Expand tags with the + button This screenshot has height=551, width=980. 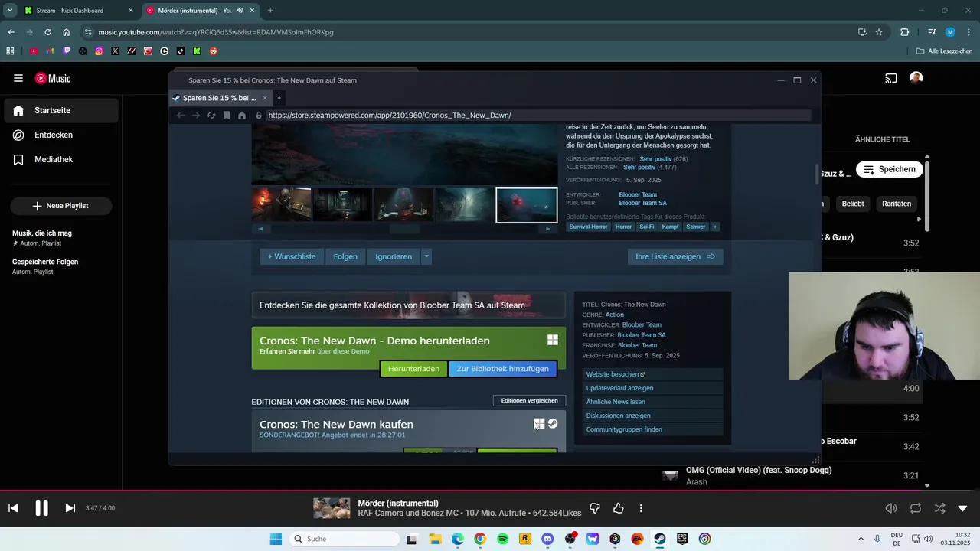(x=715, y=227)
